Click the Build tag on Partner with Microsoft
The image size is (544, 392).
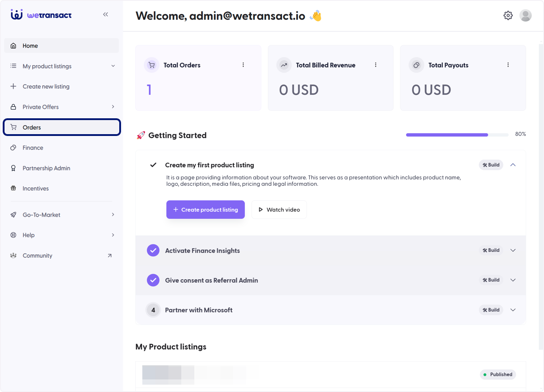pos(491,310)
